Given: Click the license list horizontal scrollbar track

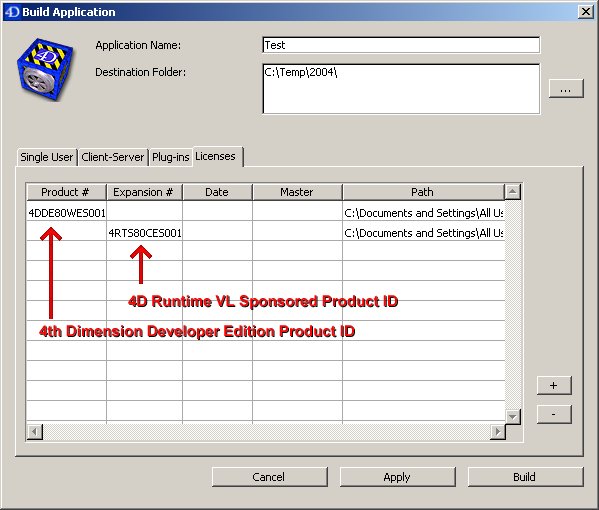Looking at the screenshot, I should click(266, 432).
